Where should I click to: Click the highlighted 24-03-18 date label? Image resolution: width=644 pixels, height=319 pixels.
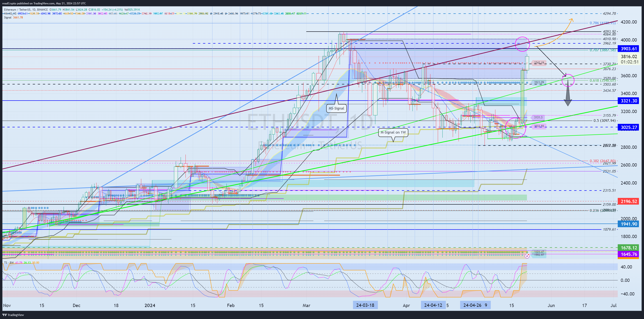[365, 305]
